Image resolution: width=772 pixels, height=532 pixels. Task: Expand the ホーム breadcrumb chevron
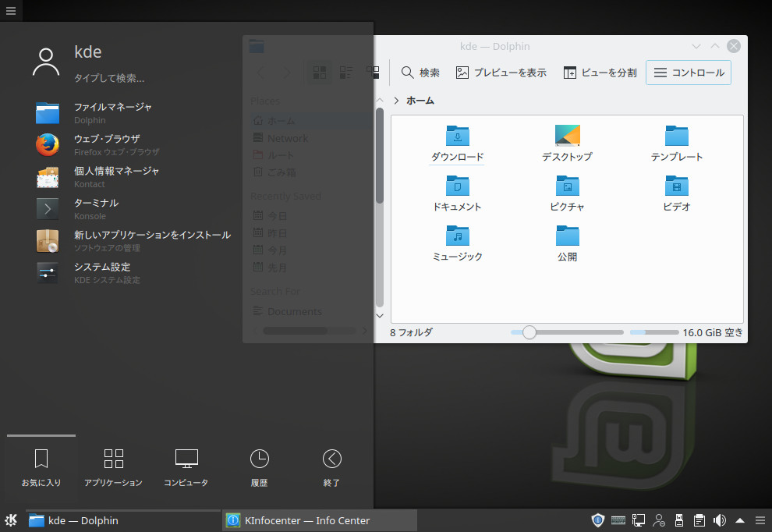[x=395, y=101]
